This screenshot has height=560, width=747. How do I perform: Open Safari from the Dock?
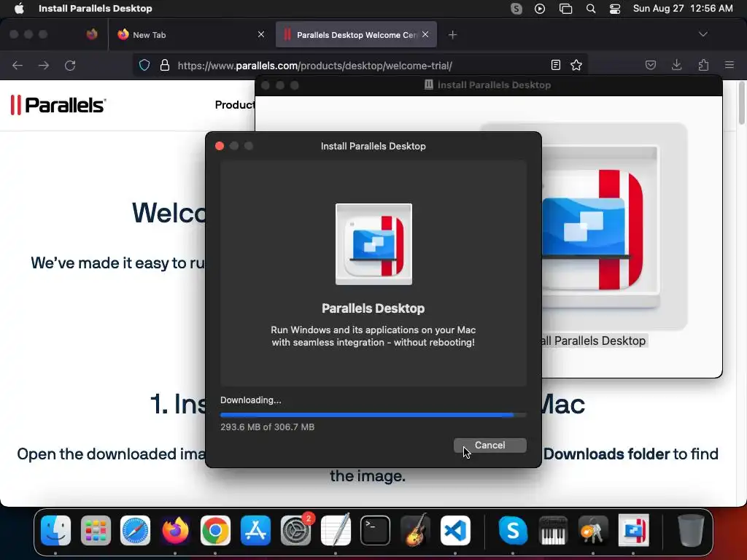[135, 530]
